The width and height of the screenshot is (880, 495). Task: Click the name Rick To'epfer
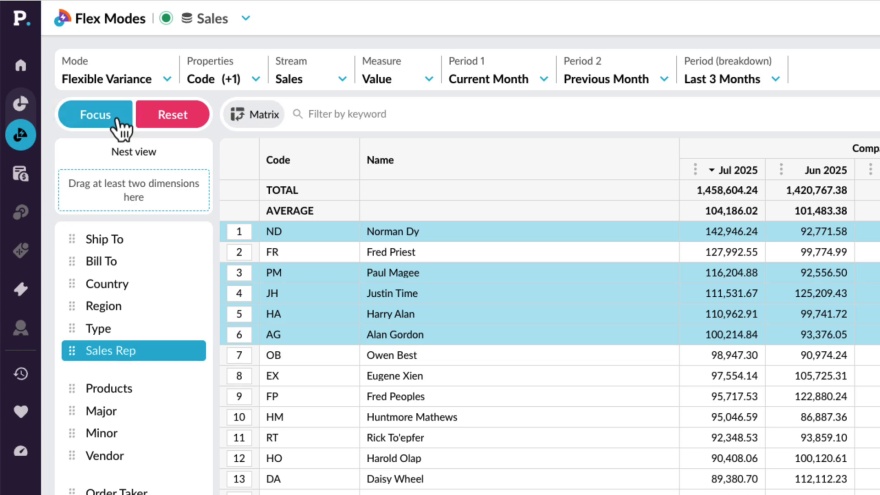coord(395,438)
